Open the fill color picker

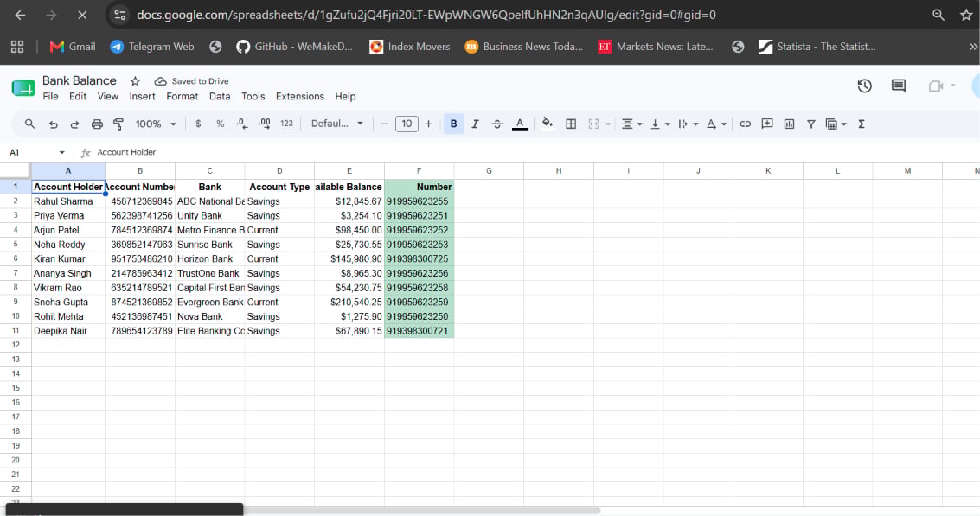point(547,123)
